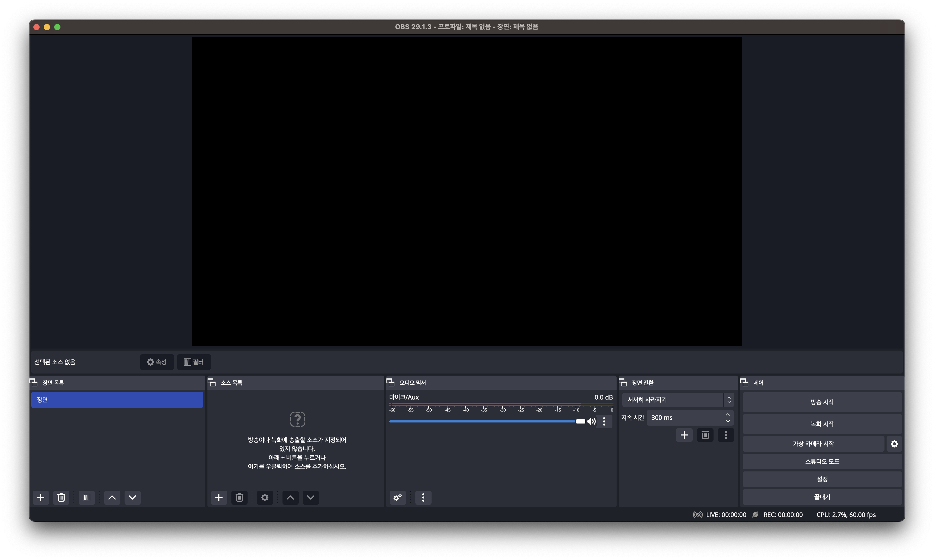Open scene filters icon in scene list
This screenshot has height=560, width=934.
[x=87, y=497]
